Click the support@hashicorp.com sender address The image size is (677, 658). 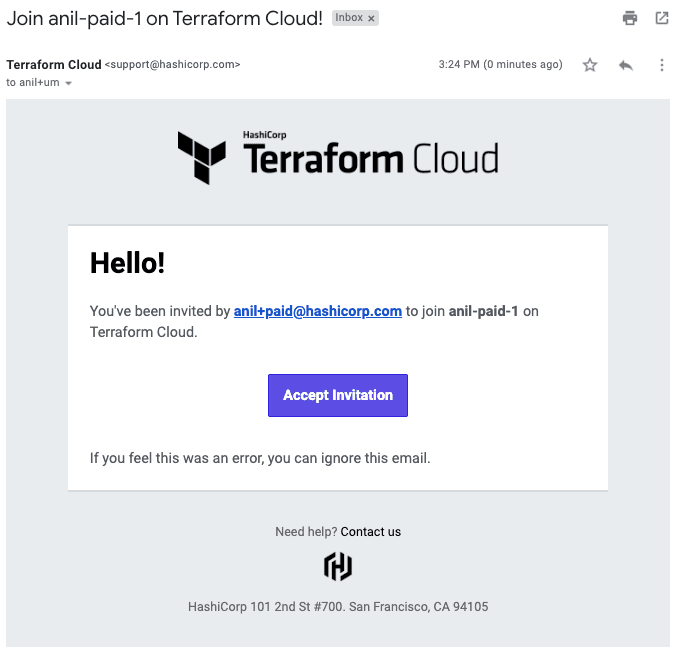(x=173, y=65)
